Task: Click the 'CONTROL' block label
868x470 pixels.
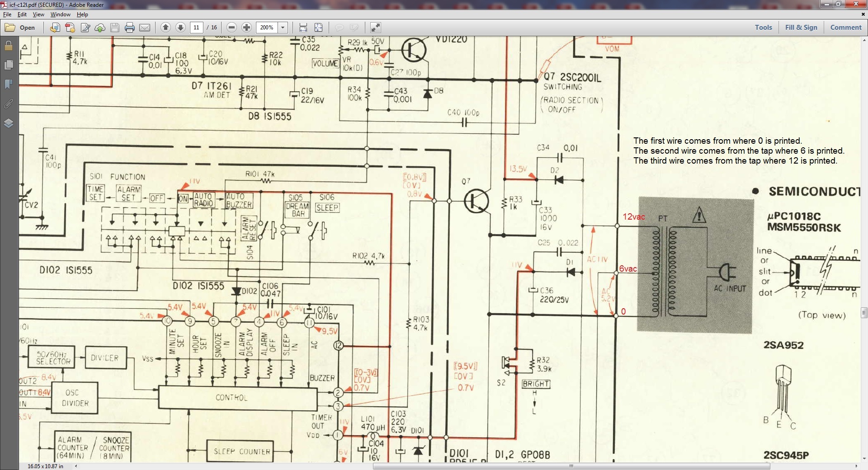Action: [x=231, y=398]
